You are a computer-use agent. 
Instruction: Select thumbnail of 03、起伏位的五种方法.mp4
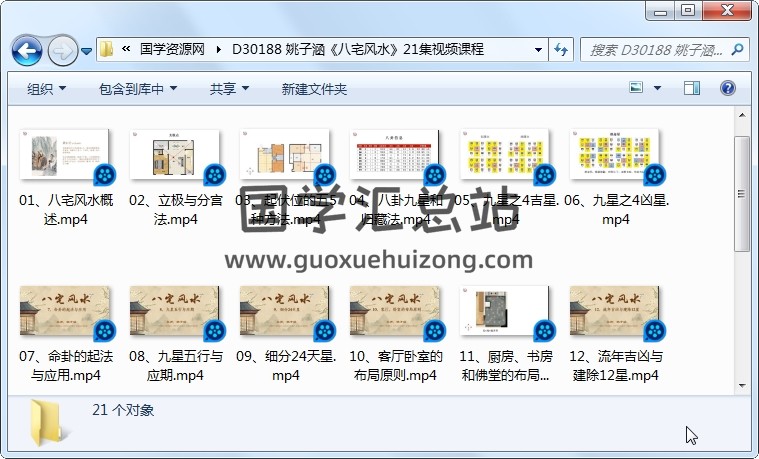tap(285, 154)
